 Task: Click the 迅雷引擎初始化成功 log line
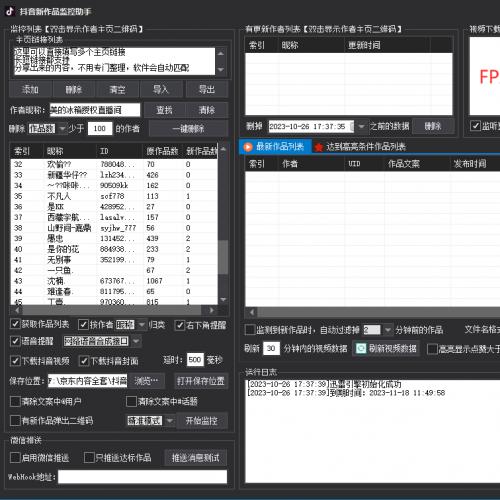(x=324, y=384)
